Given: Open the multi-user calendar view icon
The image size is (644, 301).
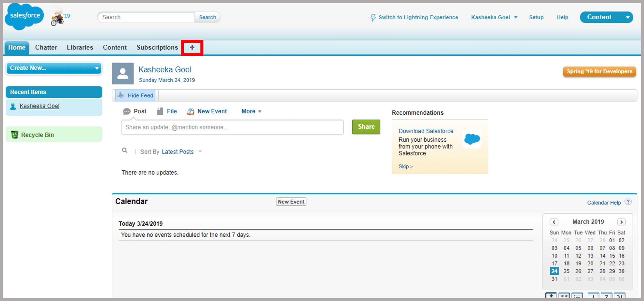Looking at the screenshot, I should click(564, 296).
